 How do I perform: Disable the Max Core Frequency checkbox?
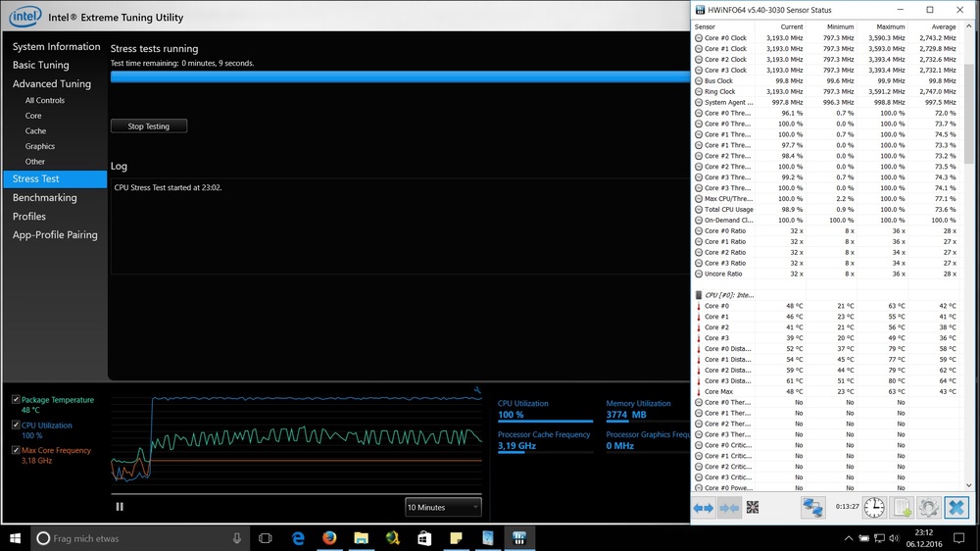pos(16,450)
